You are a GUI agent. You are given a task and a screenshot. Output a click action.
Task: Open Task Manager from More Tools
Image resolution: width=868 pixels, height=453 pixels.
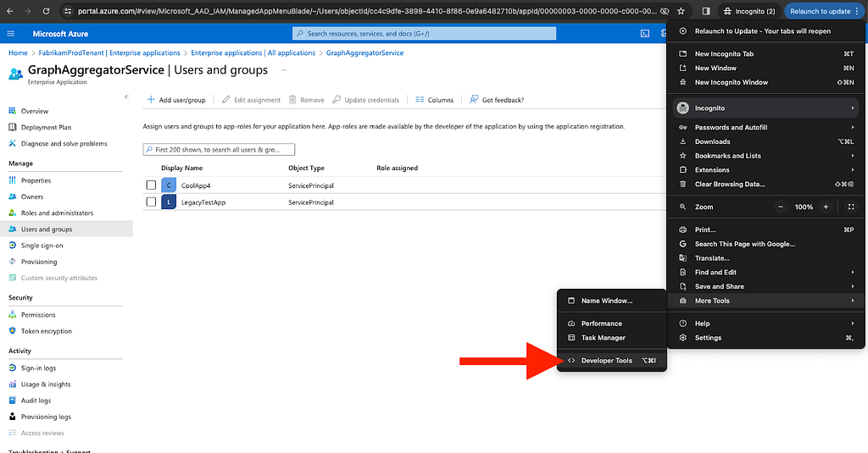point(611,338)
